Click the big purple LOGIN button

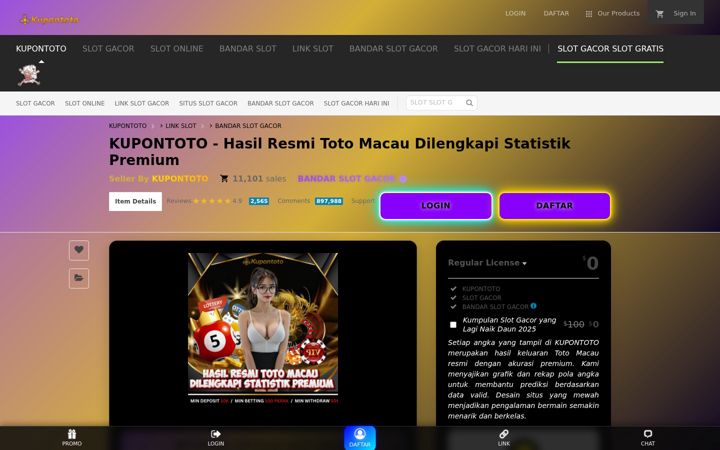pyautogui.click(x=436, y=206)
